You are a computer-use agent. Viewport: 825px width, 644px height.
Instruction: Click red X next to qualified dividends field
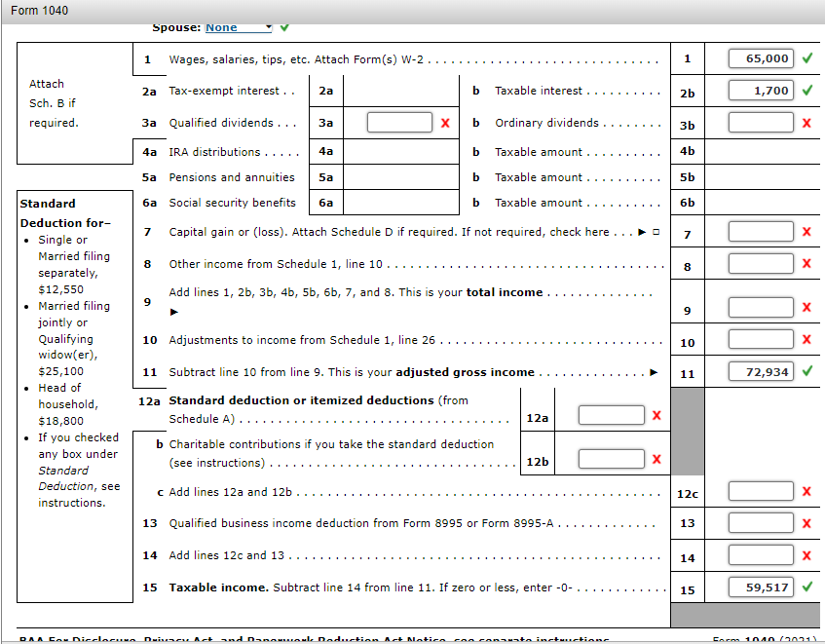[x=446, y=123]
